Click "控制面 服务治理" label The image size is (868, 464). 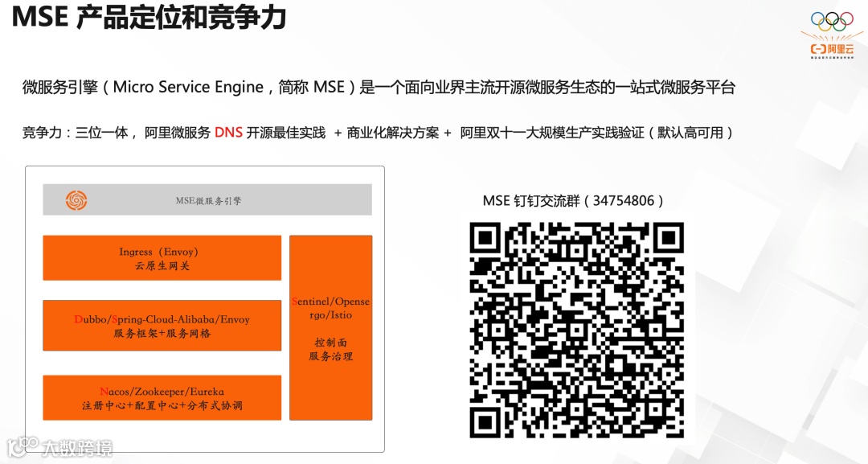coord(331,349)
